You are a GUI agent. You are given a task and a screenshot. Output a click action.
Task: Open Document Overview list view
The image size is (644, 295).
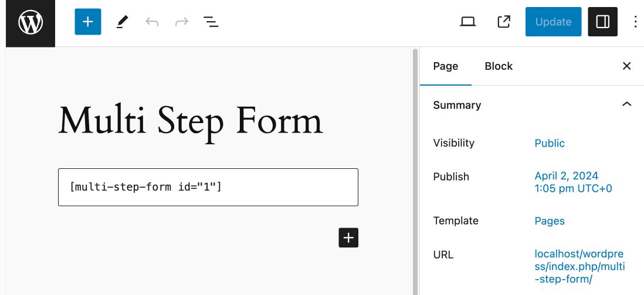pos(211,22)
